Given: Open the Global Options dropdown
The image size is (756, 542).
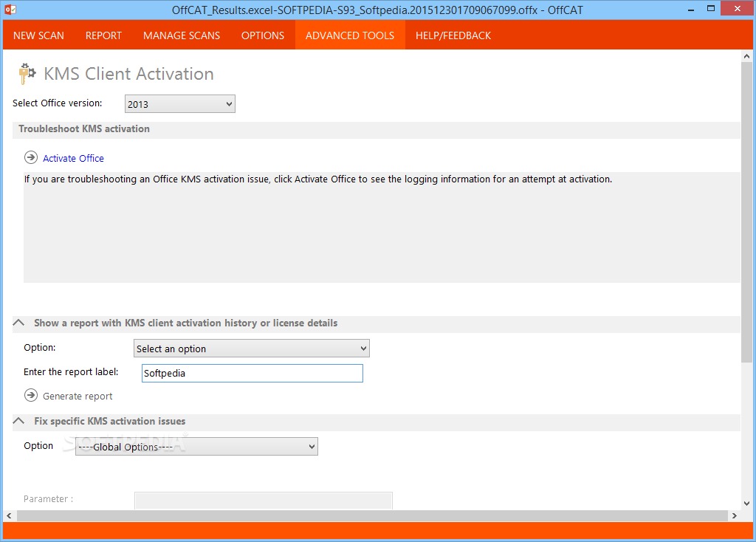Looking at the screenshot, I should (x=196, y=447).
